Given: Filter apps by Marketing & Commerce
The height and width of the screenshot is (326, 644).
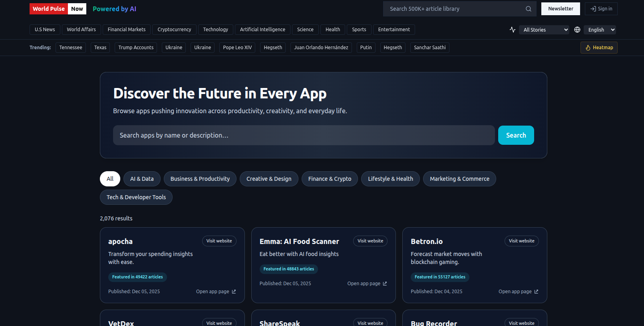Looking at the screenshot, I should (459, 179).
